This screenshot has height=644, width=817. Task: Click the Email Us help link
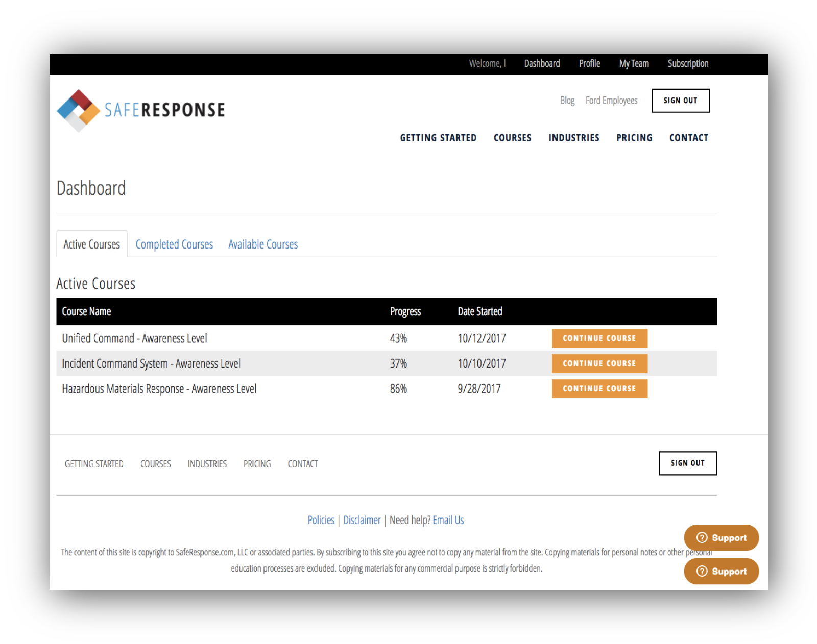coord(448,520)
